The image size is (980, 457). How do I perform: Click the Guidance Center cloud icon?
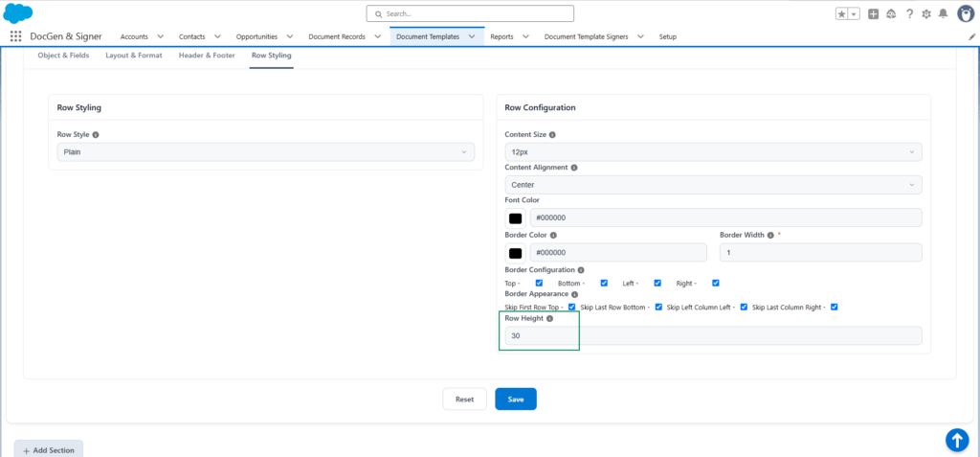pyautogui.click(x=892, y=13)
